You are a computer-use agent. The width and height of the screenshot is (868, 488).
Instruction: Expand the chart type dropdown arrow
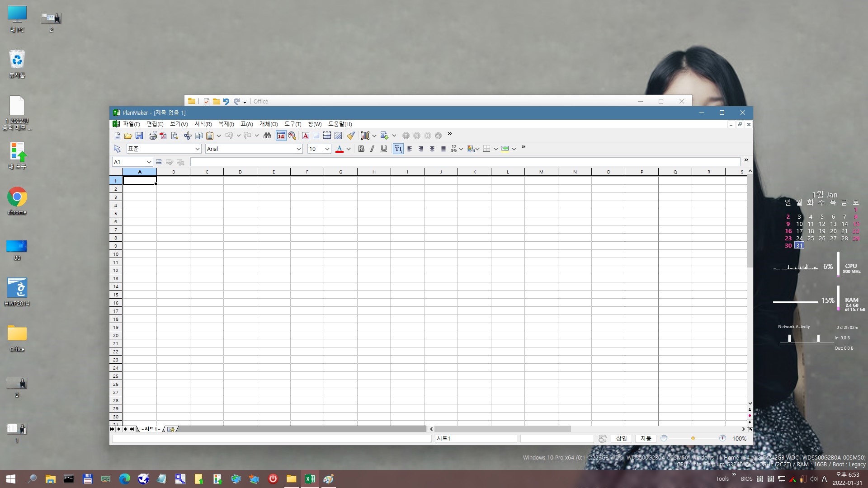pyautogui.click(x=374, y=136)
